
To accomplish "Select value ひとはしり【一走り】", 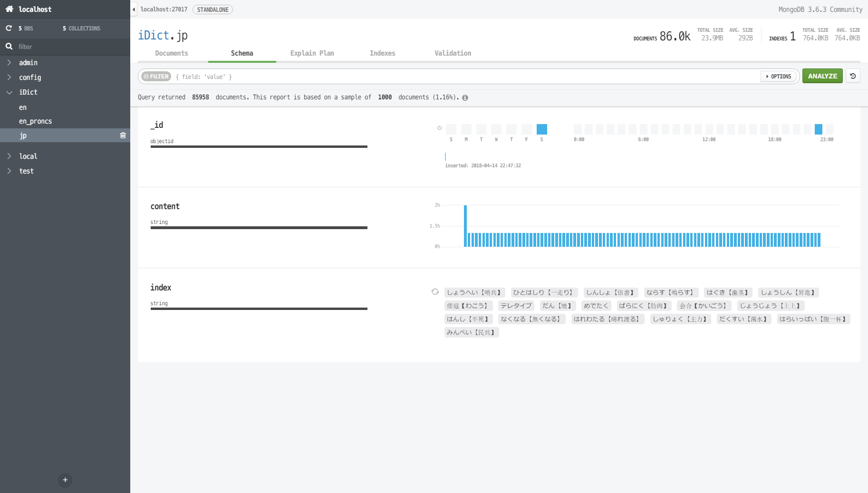I will tap(544, 292).
